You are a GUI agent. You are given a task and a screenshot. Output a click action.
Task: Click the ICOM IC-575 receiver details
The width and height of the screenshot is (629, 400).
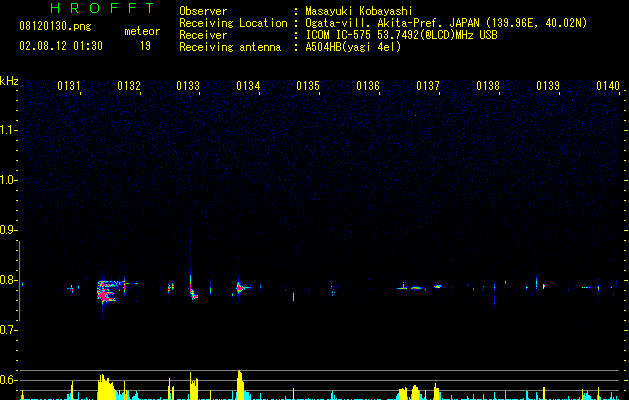coord(401,35)
